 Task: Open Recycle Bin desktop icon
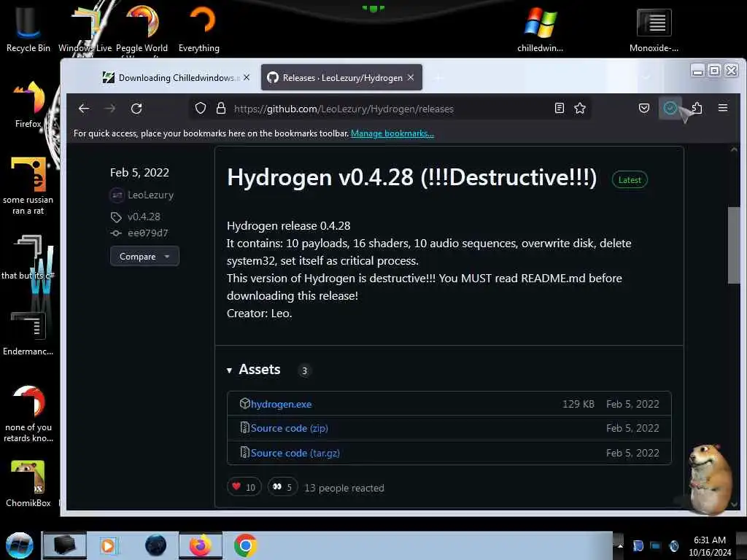[x=28, y=29]
